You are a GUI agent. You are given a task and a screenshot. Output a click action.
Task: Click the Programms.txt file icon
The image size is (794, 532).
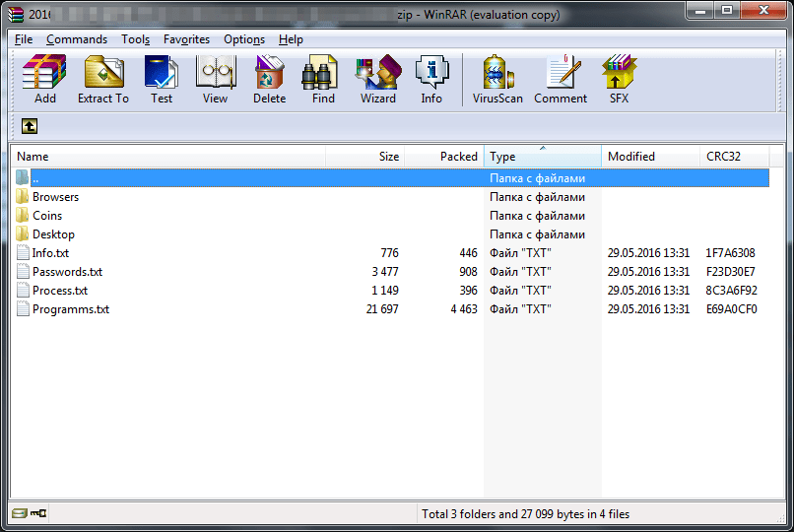pyautogui.click(x=23, y=308)
